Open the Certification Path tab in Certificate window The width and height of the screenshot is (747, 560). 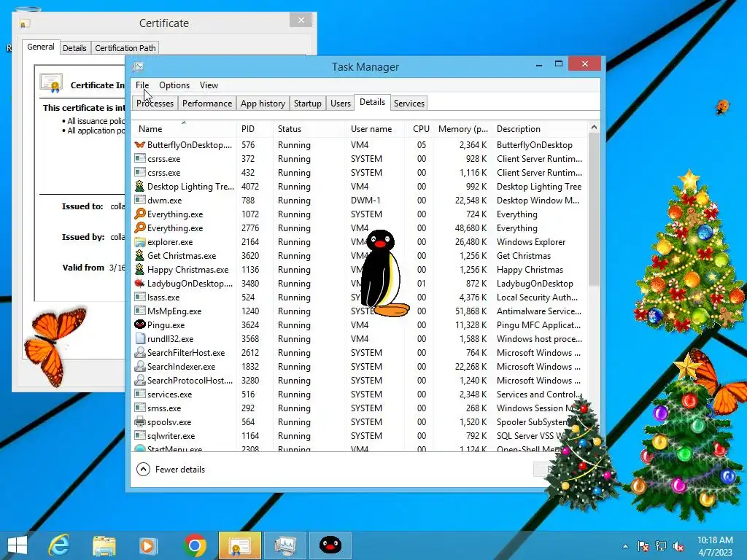tap(125, 48)
